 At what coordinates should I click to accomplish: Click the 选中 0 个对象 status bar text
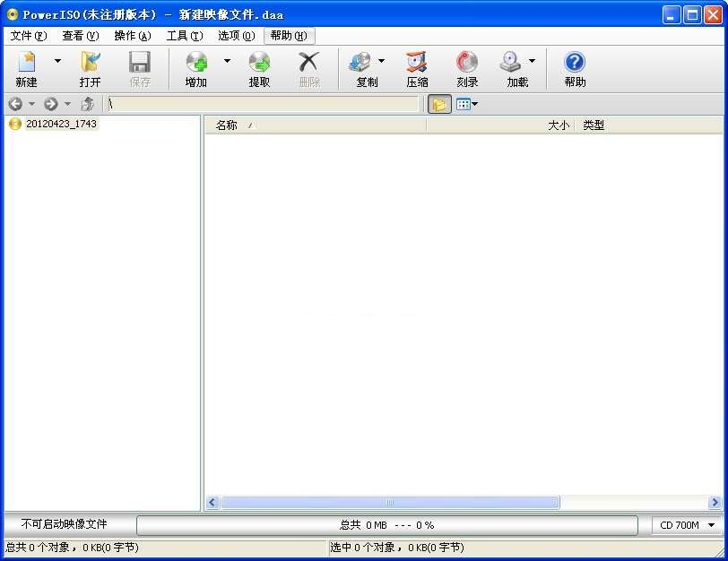click(x=397, y=548)
